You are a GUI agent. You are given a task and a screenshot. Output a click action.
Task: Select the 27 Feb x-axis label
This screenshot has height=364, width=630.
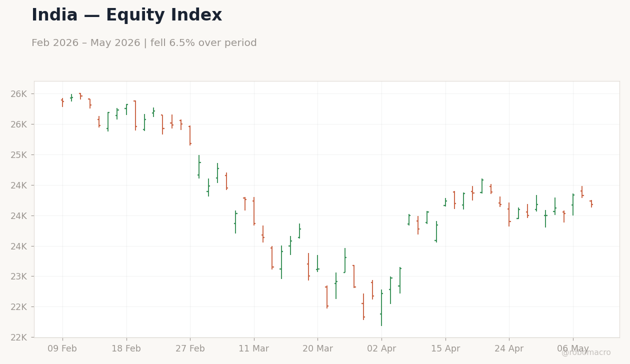190,349
